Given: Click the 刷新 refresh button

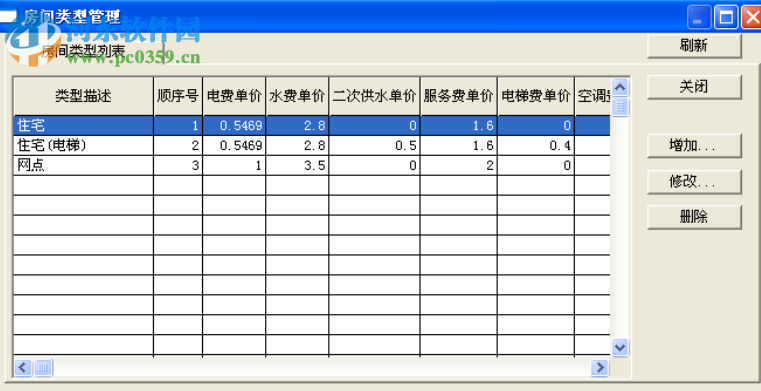Looking at the screenshot, I should click(x=694, y=46).
